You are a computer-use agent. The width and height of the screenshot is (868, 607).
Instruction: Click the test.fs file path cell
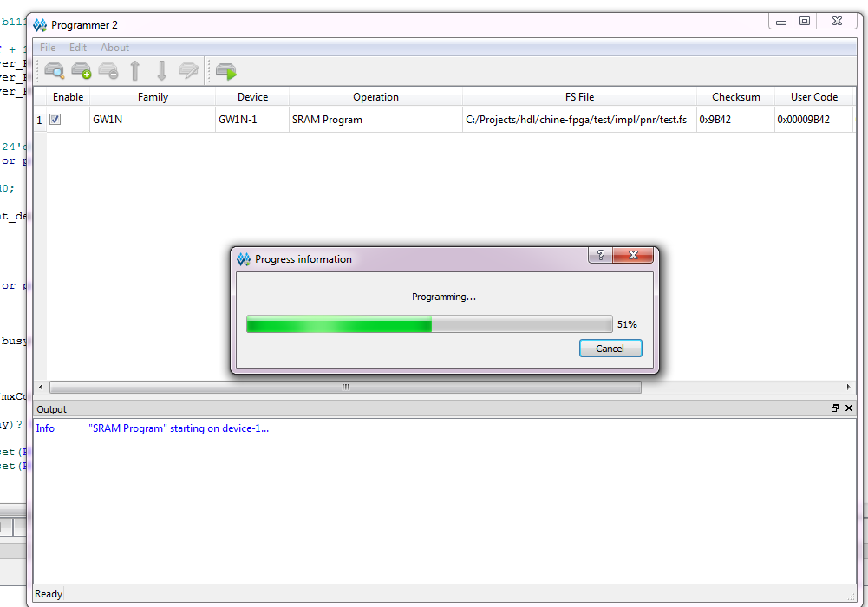[578, 120]
